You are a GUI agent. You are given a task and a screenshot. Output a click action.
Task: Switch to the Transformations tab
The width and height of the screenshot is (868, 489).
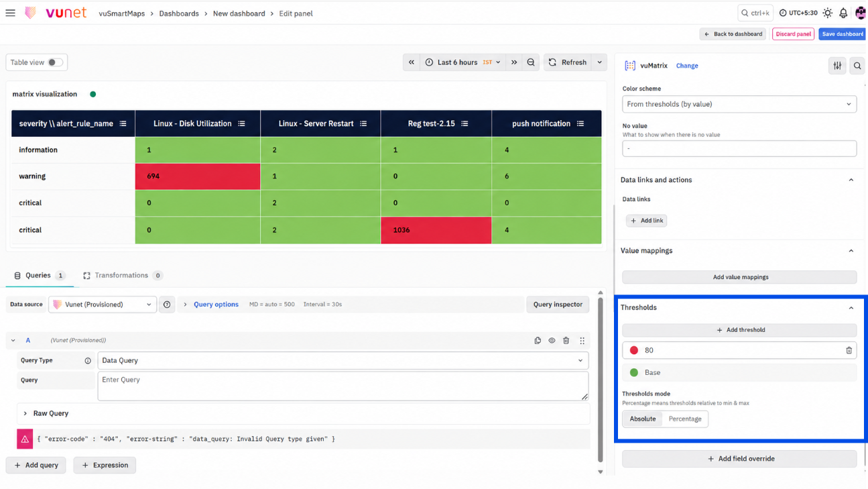123,275
